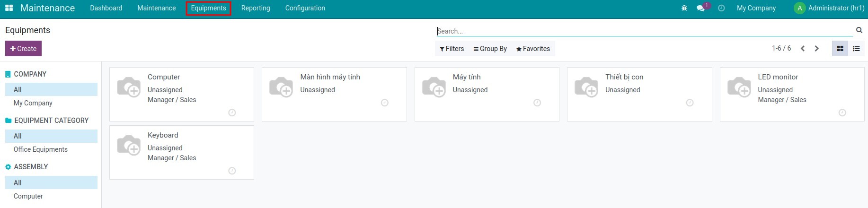Screen dimensions: 868x208
Task: Click activity clock on Keyboard card
Action: pyautogui.click(x=232, y=171)
